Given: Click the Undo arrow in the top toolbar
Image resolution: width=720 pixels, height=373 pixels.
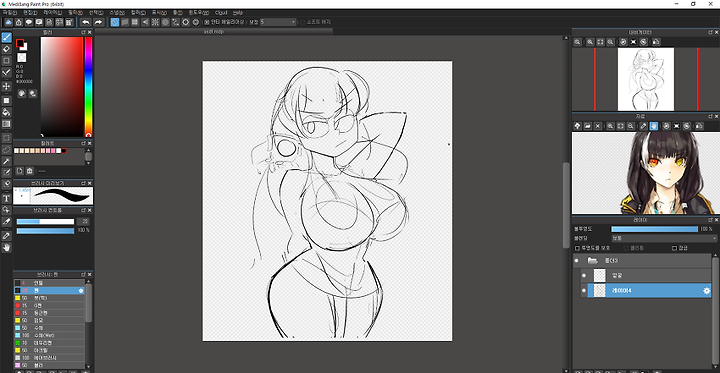Looking at the screenshot, I should coord(85,22).
